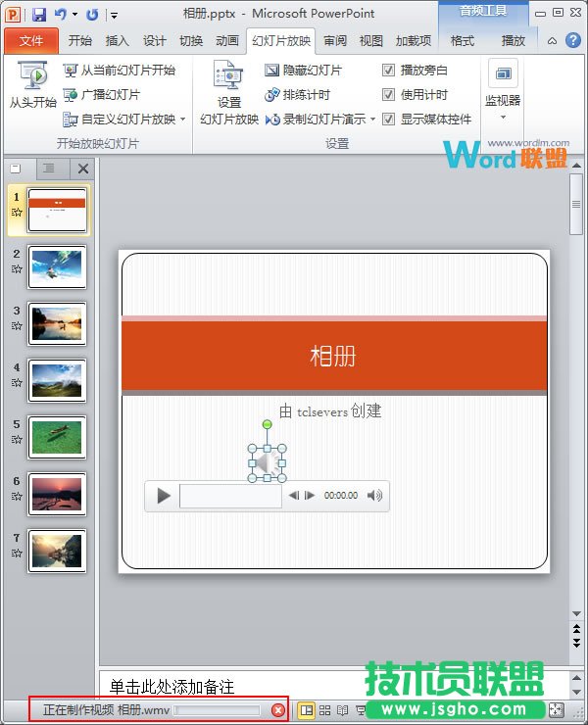Switch to the 切换 ribbon tab

pos(191,41)
